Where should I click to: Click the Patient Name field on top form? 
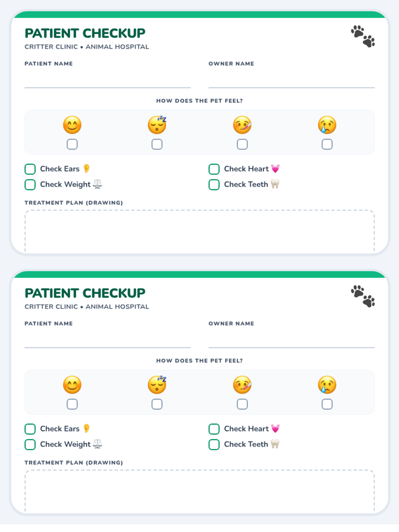(107, 80)
